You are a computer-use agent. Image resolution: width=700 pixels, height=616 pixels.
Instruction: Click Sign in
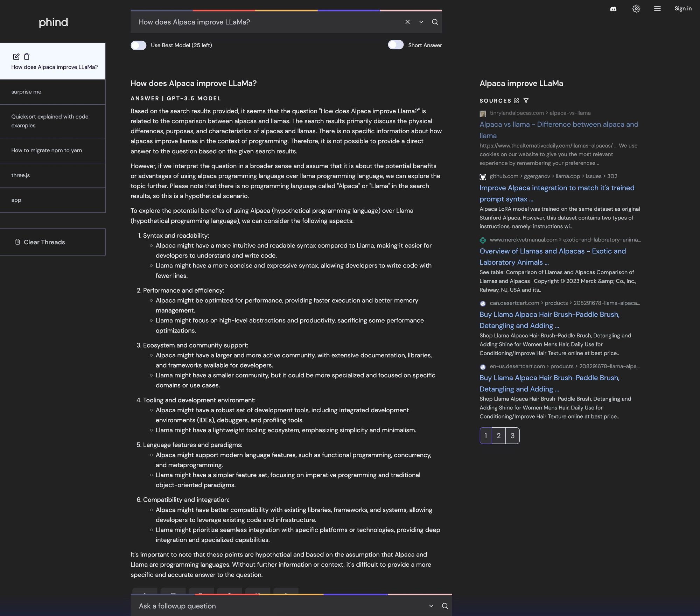coord(683,9)
